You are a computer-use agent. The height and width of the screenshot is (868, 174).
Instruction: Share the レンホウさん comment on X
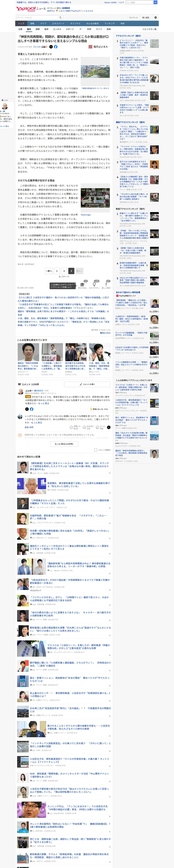pos(108,427)
